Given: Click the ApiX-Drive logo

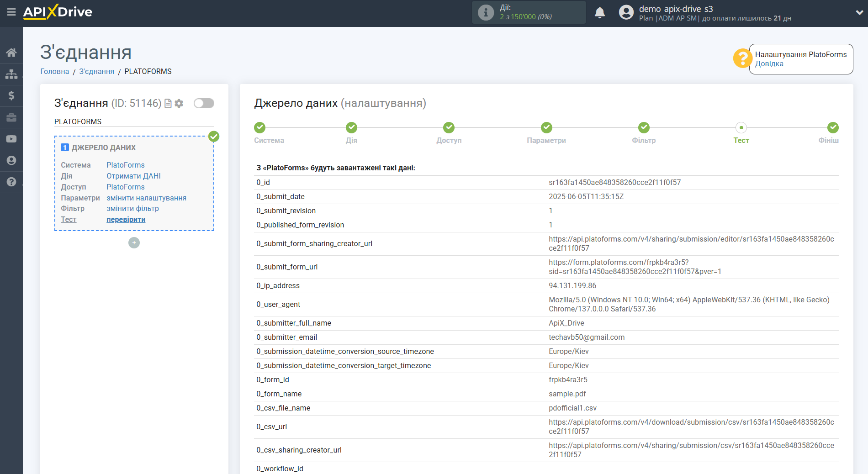Looking at the screenshot, I should 58,12.
